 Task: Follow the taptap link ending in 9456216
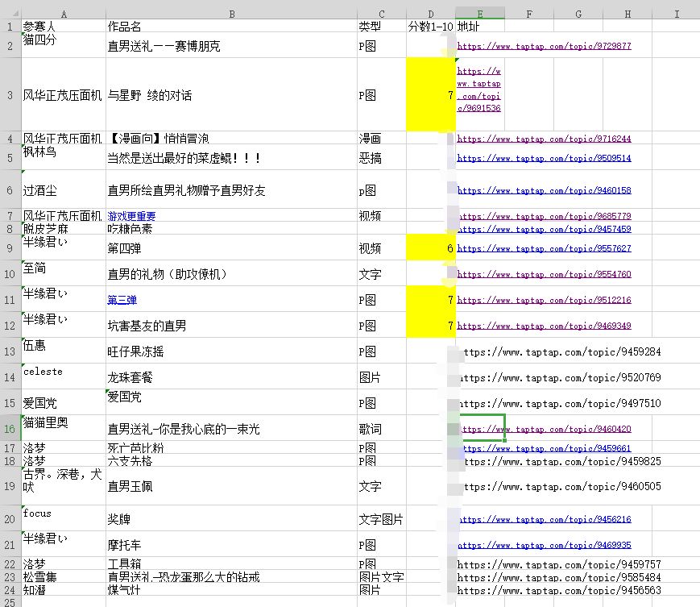click(544, 520)
